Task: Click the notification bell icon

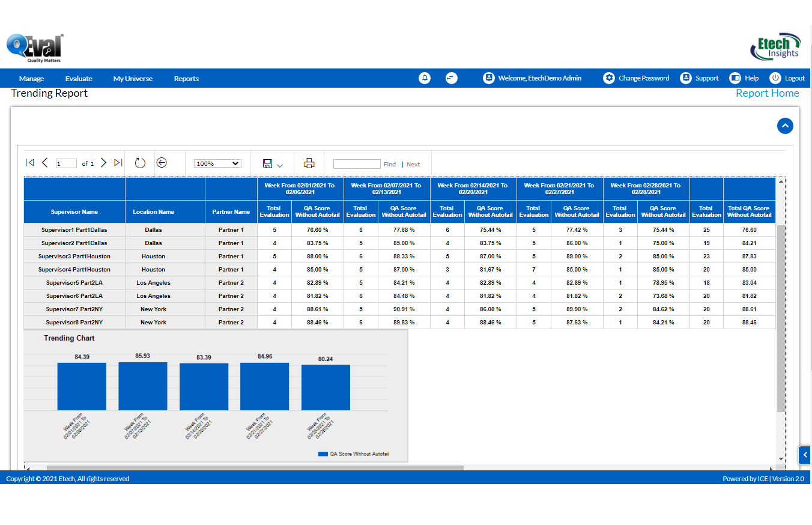Action: tap(425, 78)
